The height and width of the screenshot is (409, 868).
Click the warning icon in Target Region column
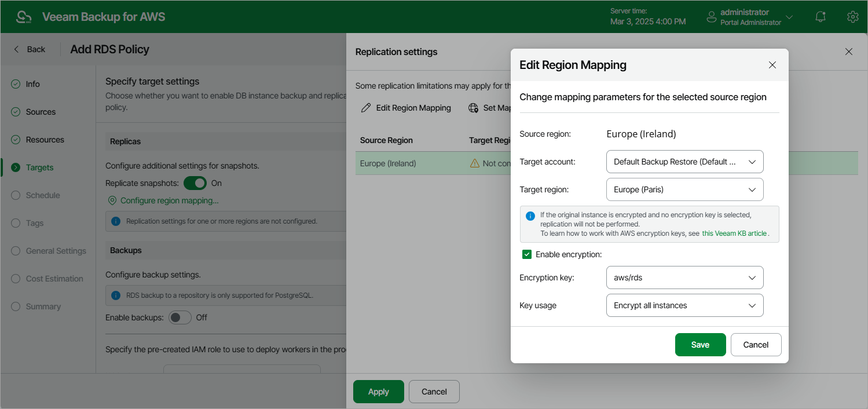(475, 163)
